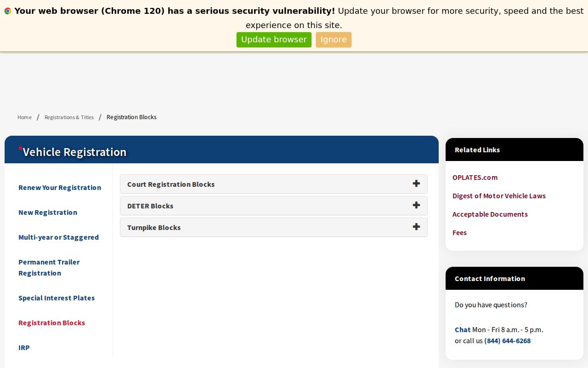Go to Home breadcrumb
The image size is (588, 368).
point(25,117)
